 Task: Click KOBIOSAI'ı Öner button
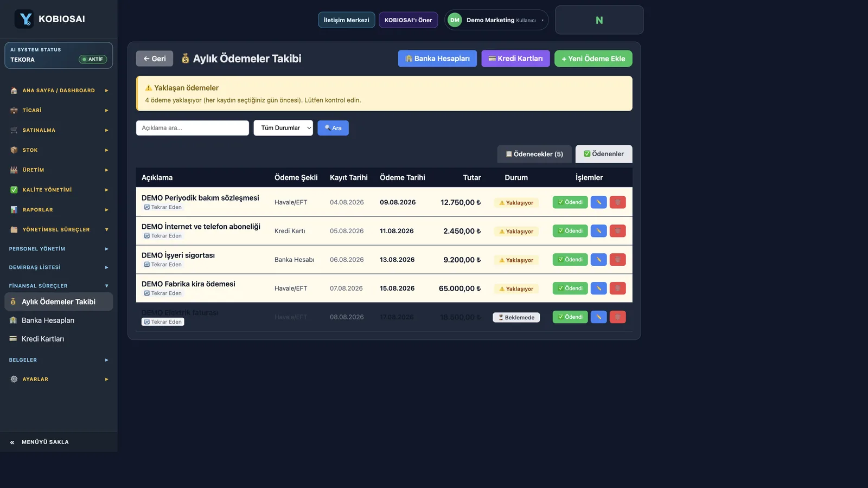tap(409, 20)
